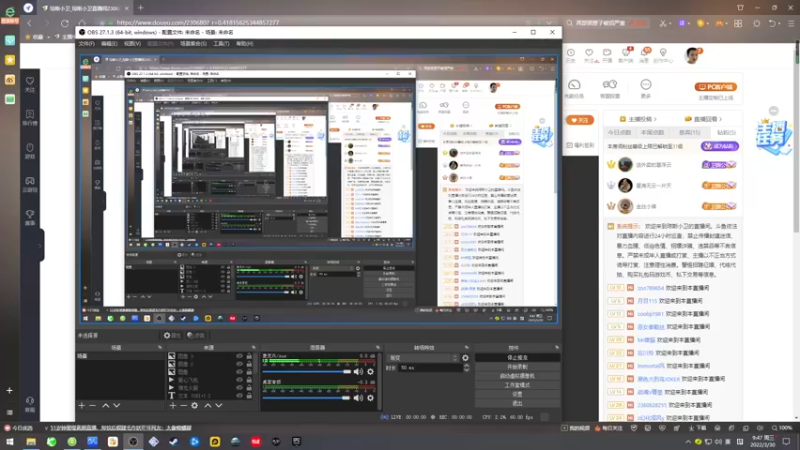Toggle visibility of the third image source

pyautogui.click(x=239, y=372)
